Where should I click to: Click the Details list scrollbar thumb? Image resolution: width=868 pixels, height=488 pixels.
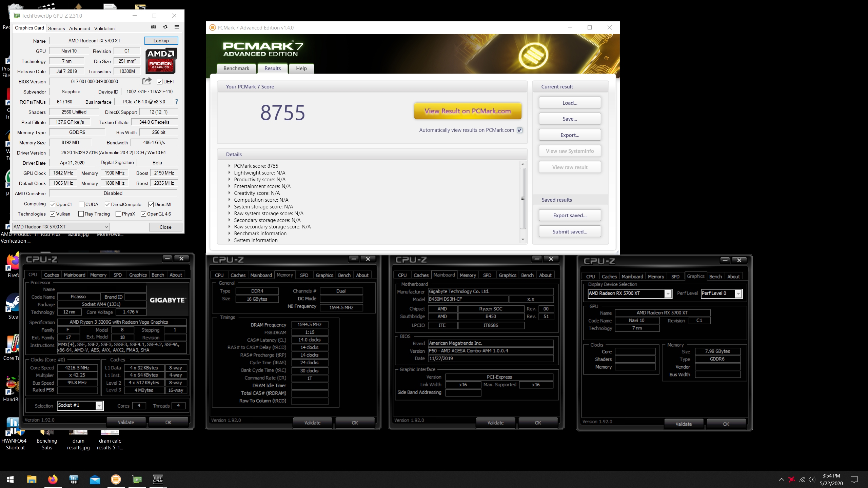coord(523,198)
